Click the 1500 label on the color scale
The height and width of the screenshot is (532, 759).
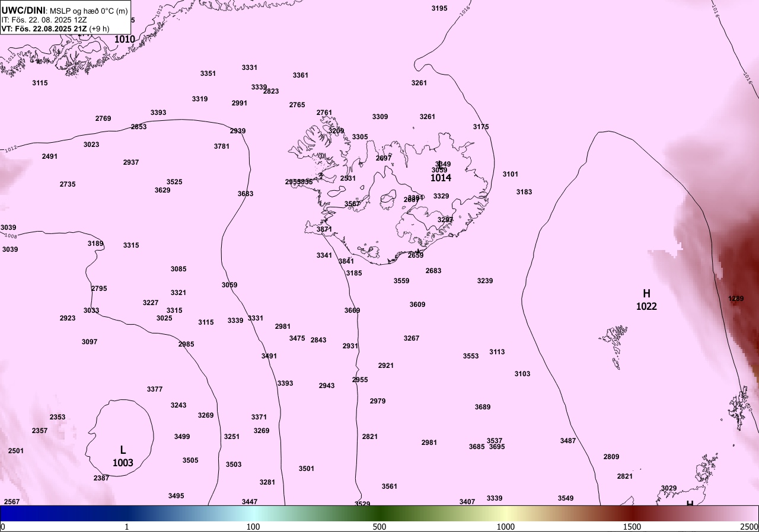click(x=632, y=527)
